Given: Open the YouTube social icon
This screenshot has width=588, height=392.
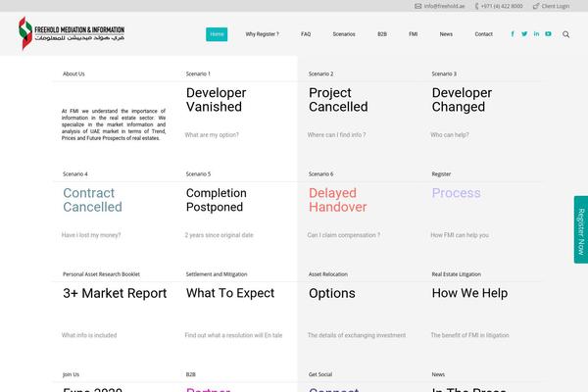Looking at the screenshot, I should [x=548, y=34].
